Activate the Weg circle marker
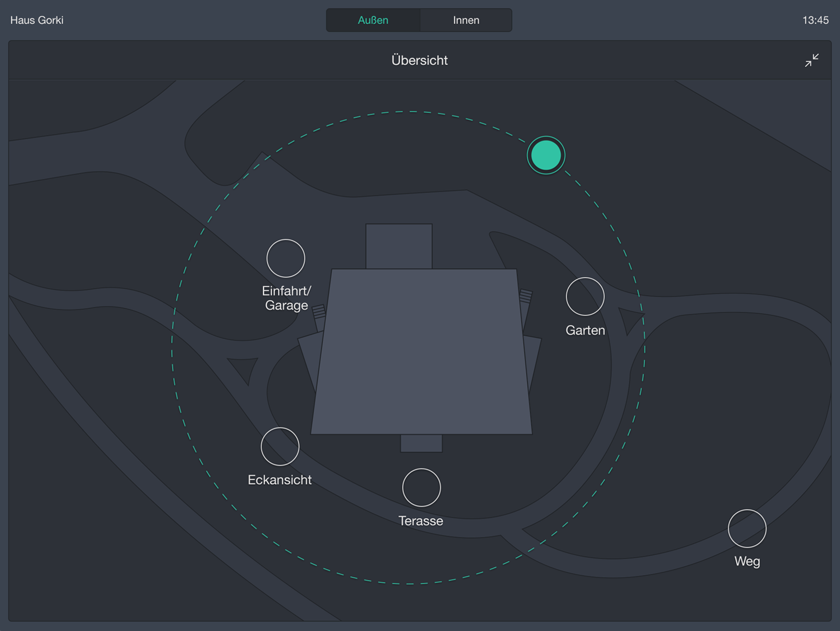840x631 pixels. coord(747,529)
